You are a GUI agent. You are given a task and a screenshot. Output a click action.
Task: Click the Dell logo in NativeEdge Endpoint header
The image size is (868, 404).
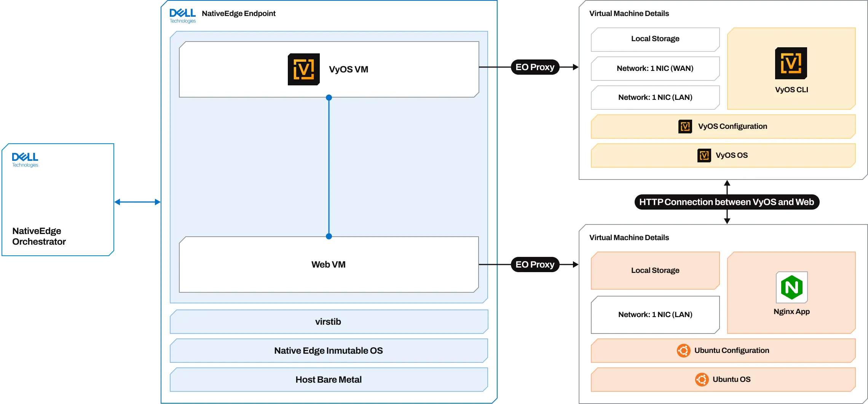183,16
